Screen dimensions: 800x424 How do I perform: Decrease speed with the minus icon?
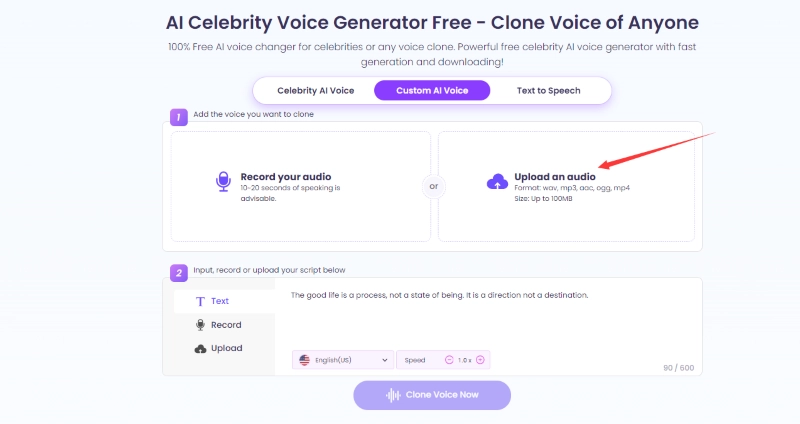(x=448, y=360)
